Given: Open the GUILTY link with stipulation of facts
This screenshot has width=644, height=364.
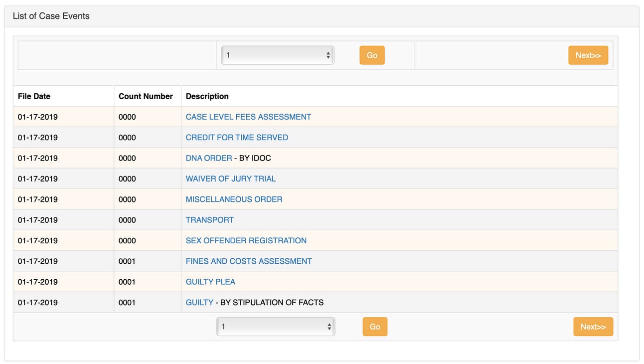Looking at the screenshot, I should (x=199, y=302).
